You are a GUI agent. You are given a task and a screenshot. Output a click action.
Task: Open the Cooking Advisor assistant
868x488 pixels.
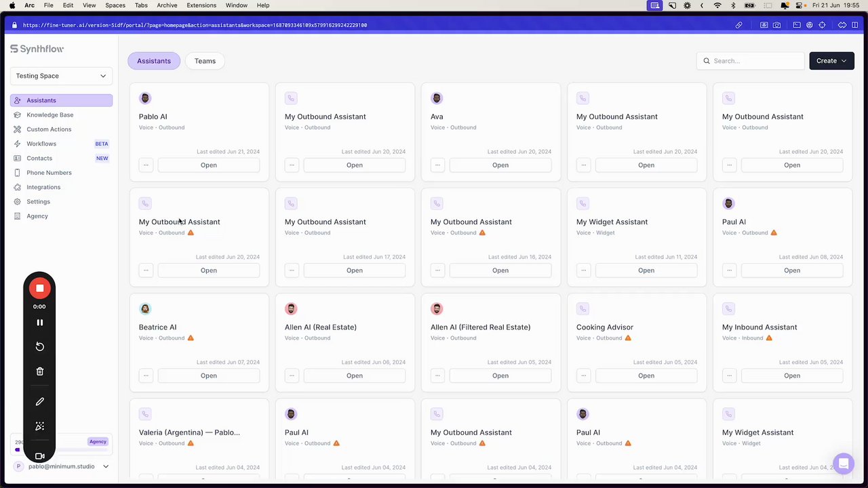click(646, 375)
